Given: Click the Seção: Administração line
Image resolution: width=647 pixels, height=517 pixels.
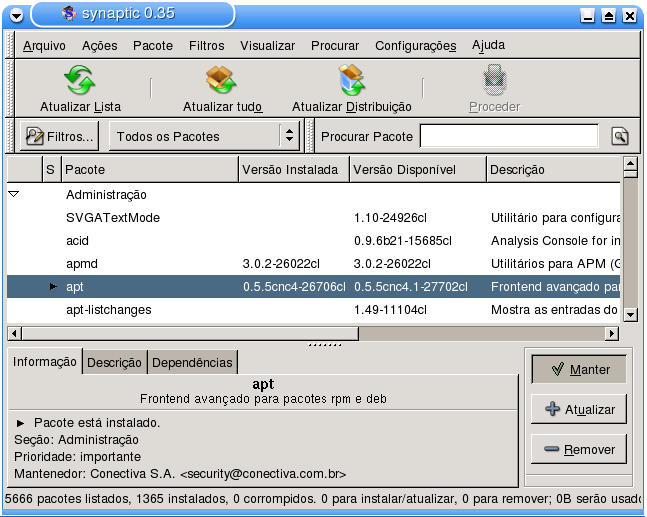Looking at the screenshot, I should point(76,440).
